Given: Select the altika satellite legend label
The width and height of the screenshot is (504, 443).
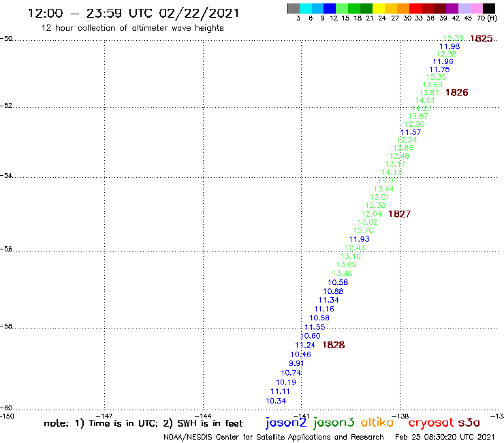Looking at the screenshot, I should (x=377, y=423).
